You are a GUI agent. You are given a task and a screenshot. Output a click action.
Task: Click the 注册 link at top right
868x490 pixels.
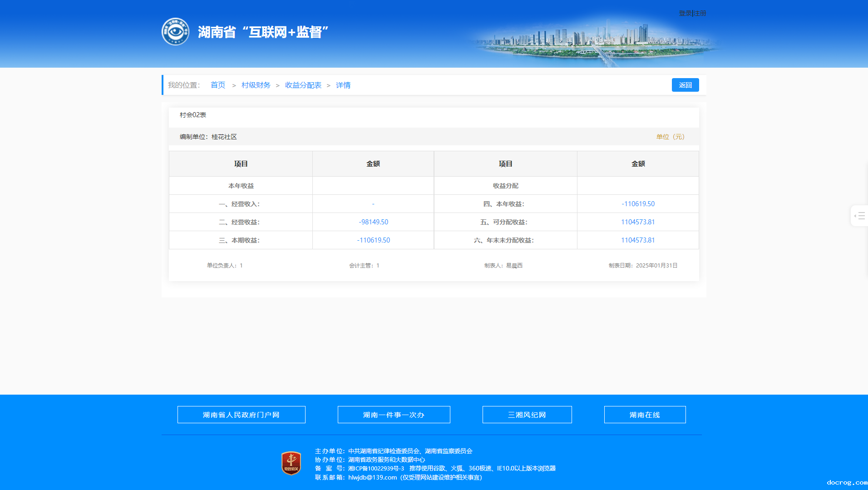pyautogui.click(x=700, y=13)
